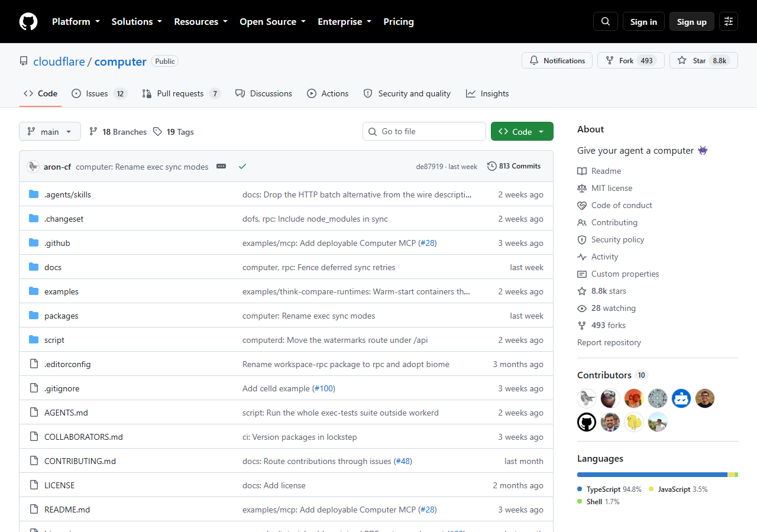The height and width of the screenshot is (532, 757).
Task: Click the .github folder icon
Action: point(34,243)
